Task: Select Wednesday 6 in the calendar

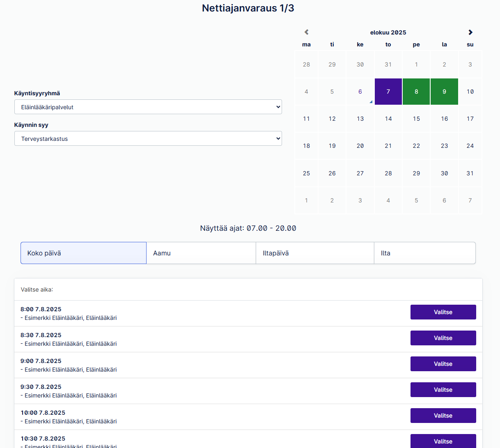Action: (x=360, y=92)
